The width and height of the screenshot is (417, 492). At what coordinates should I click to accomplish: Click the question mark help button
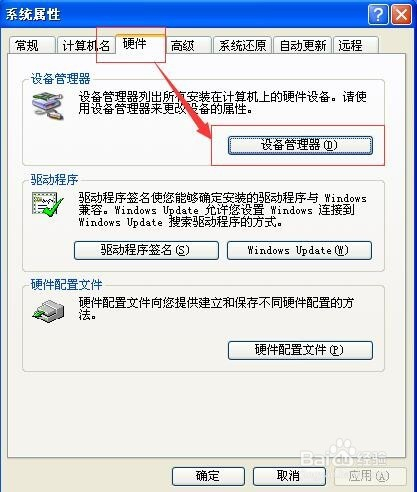click(378, 15)
